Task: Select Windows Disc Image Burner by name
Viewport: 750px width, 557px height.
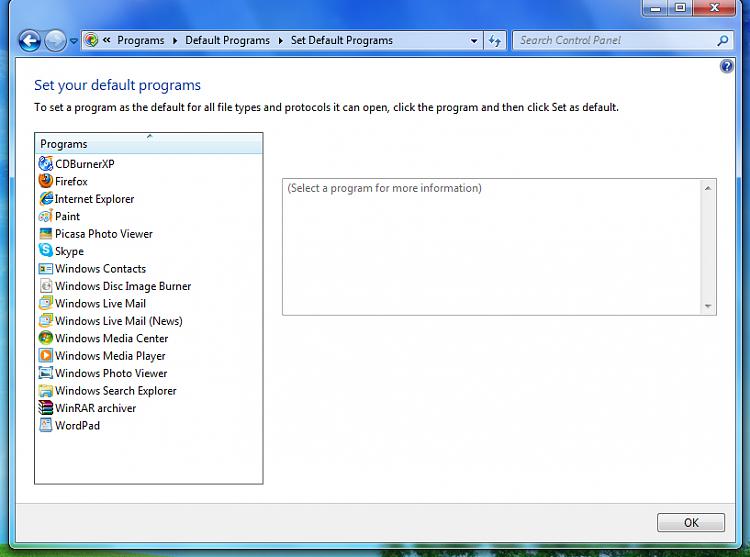Action: [x=123, y=286]
